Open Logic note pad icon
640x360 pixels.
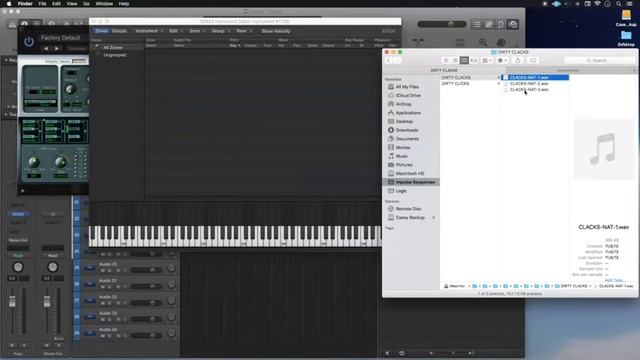[489, 24]
